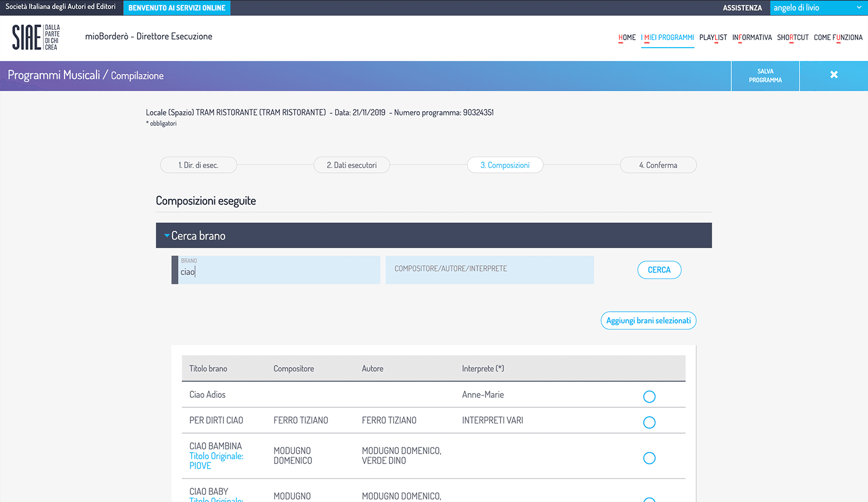Click the ASSISTENZA link
The height and width of the screenshot is (502, 868).
click(742, 8)
